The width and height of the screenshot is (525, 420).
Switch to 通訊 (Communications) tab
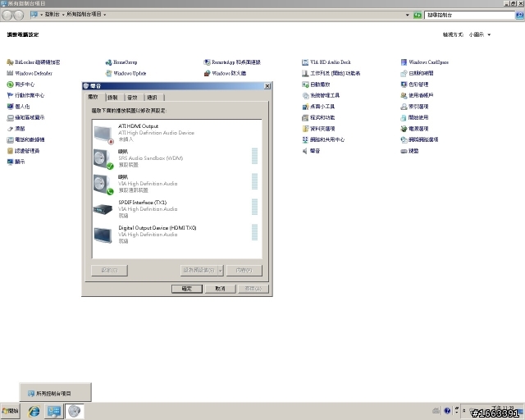point(154,98)
